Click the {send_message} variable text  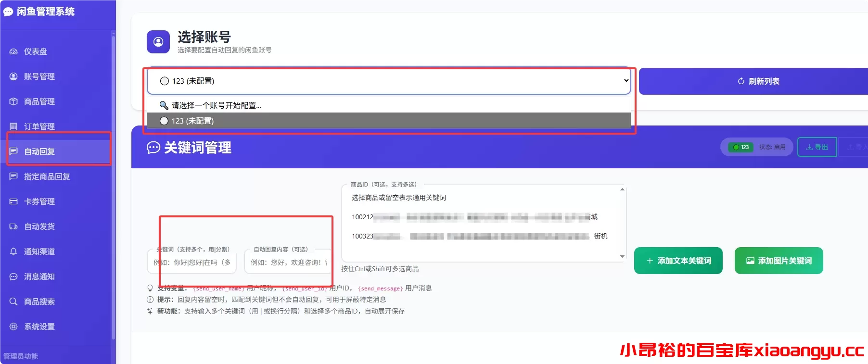(380, 289)
